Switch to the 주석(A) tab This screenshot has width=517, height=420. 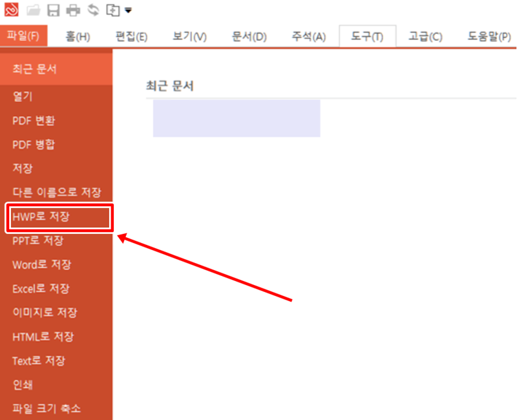309,36
